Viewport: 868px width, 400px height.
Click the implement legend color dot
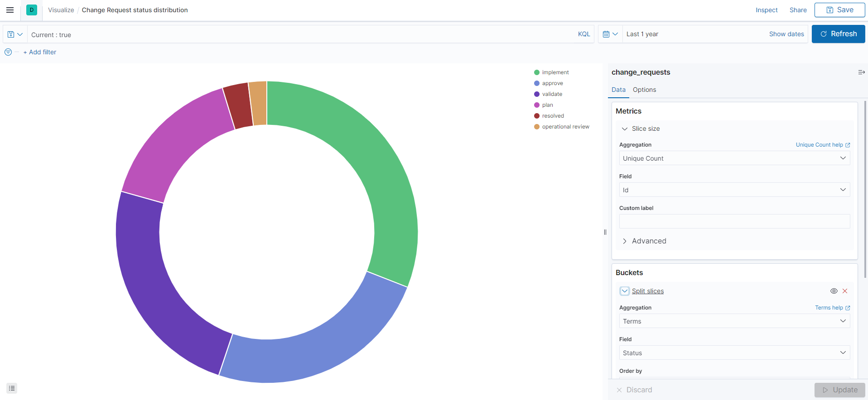[x=537, y=72]
